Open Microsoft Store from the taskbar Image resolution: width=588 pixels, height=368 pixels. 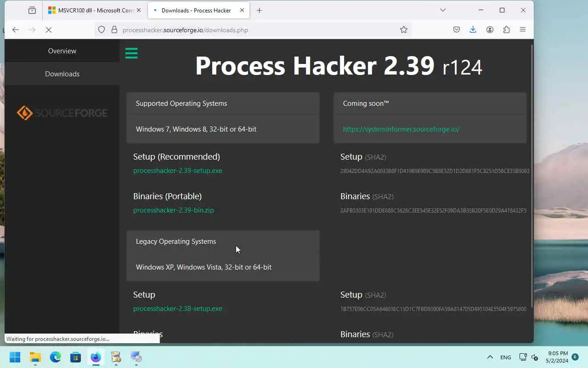[x=76, y=357]
